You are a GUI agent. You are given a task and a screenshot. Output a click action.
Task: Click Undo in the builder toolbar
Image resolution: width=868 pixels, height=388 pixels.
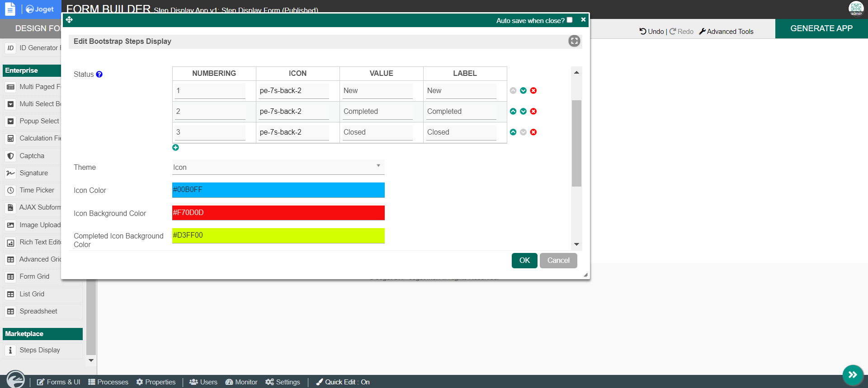point(651,32)
